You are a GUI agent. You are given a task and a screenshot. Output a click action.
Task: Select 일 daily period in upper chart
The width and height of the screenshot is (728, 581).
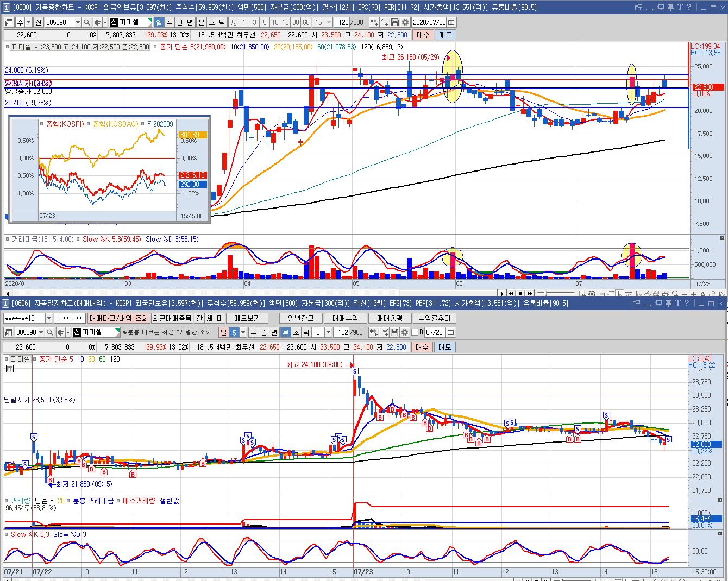point(159,22)
